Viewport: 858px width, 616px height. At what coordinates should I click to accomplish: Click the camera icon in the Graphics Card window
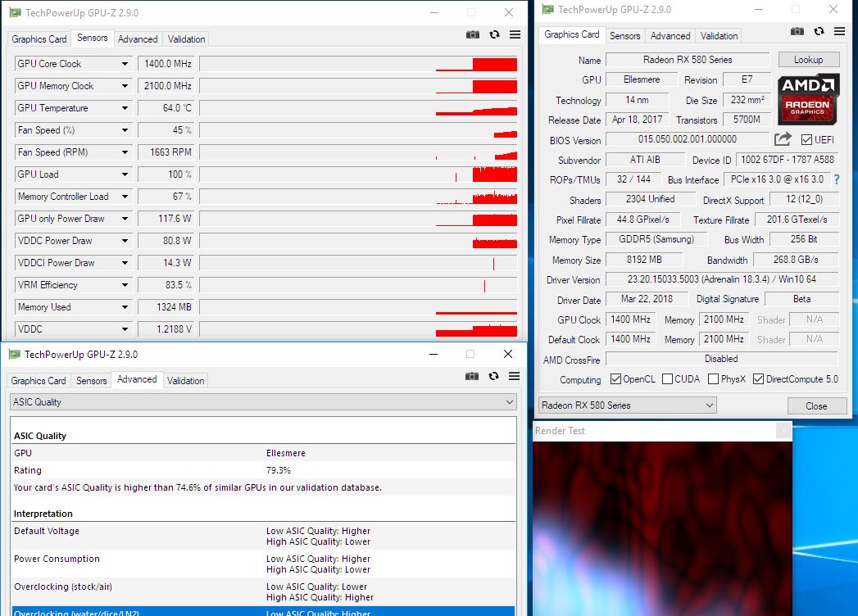[x=797, y=31]
